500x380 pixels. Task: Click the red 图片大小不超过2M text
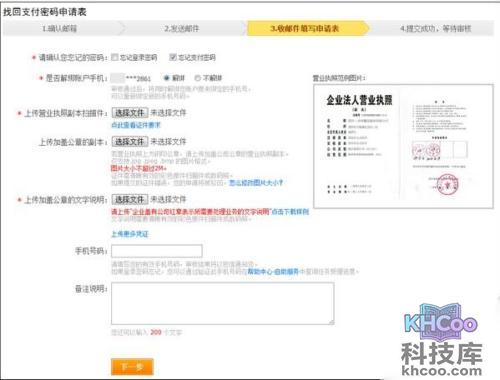(139, 168)
